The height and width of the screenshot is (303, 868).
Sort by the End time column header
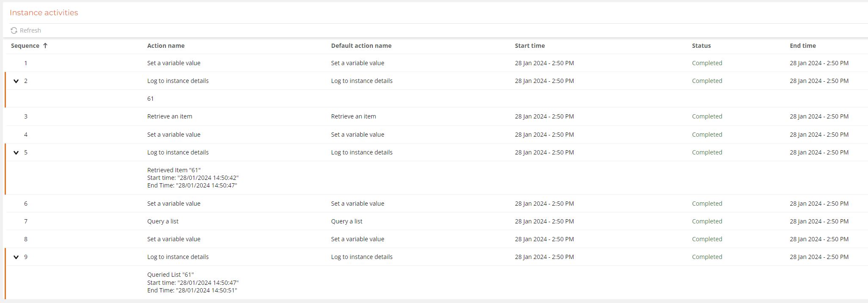[x=803, y=46]
